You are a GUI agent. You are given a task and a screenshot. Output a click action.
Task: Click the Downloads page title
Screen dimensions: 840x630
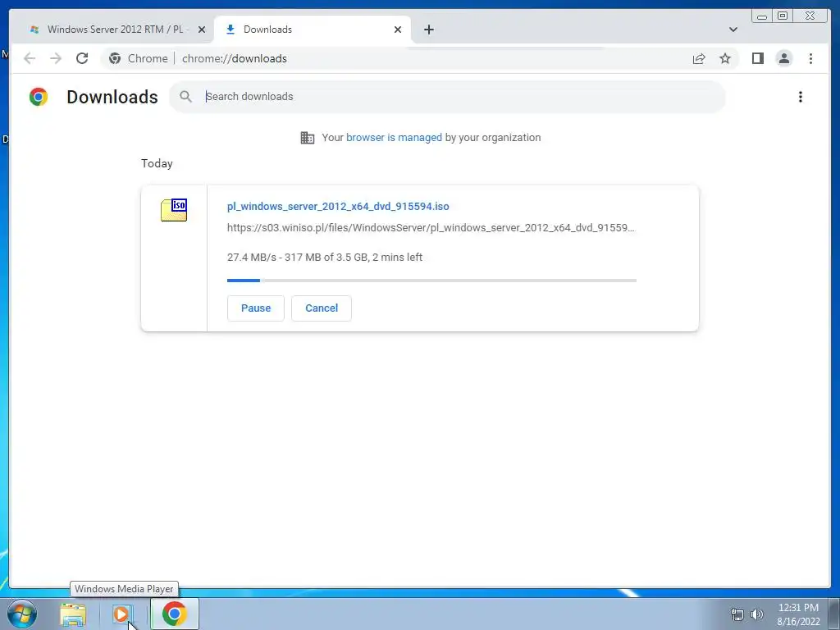[112, 97]
